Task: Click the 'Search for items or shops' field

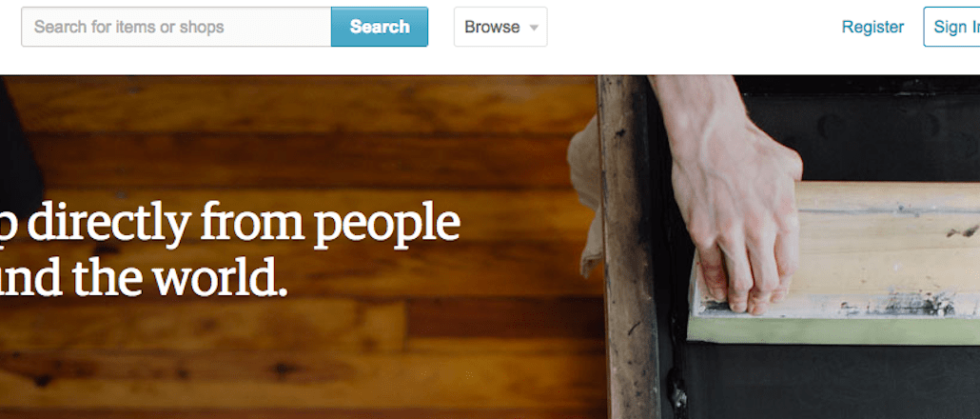Action: (x=176, y=27)
